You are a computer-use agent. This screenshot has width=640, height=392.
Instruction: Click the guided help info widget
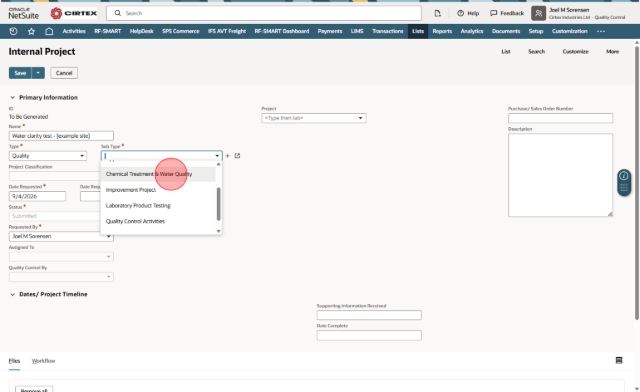624,176
